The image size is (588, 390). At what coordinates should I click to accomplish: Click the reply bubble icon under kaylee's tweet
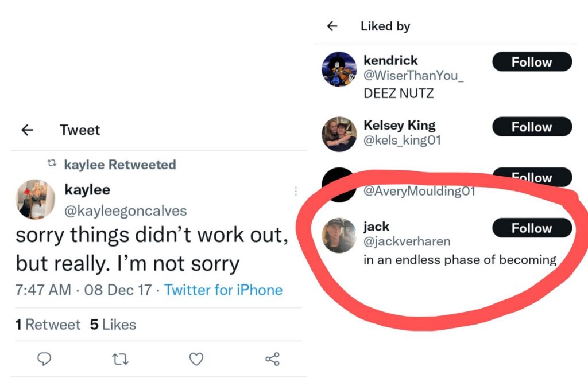[44, 359]
